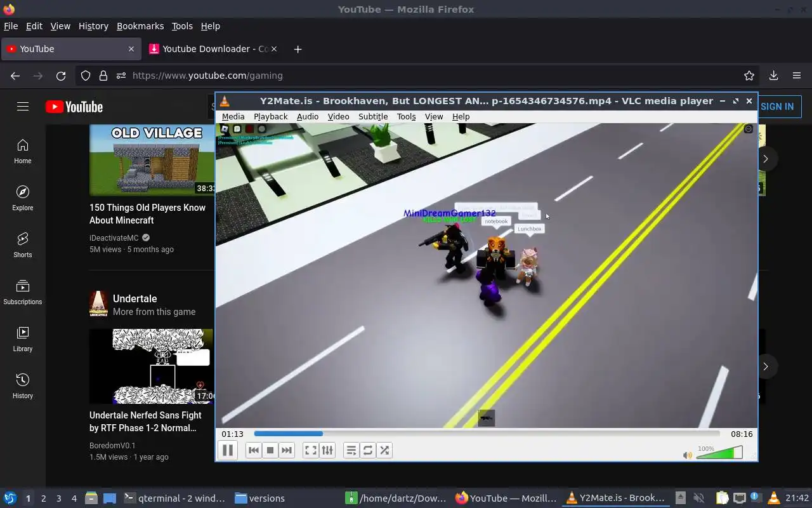Seek on the VLC progress bar
812x508 pixels.
[x=487, y=434]
